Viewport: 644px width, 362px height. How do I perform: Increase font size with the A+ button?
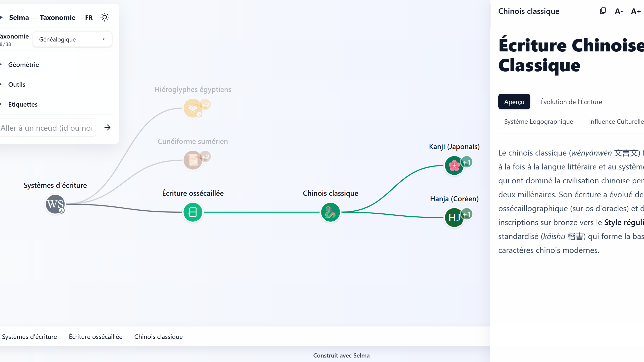636,11
